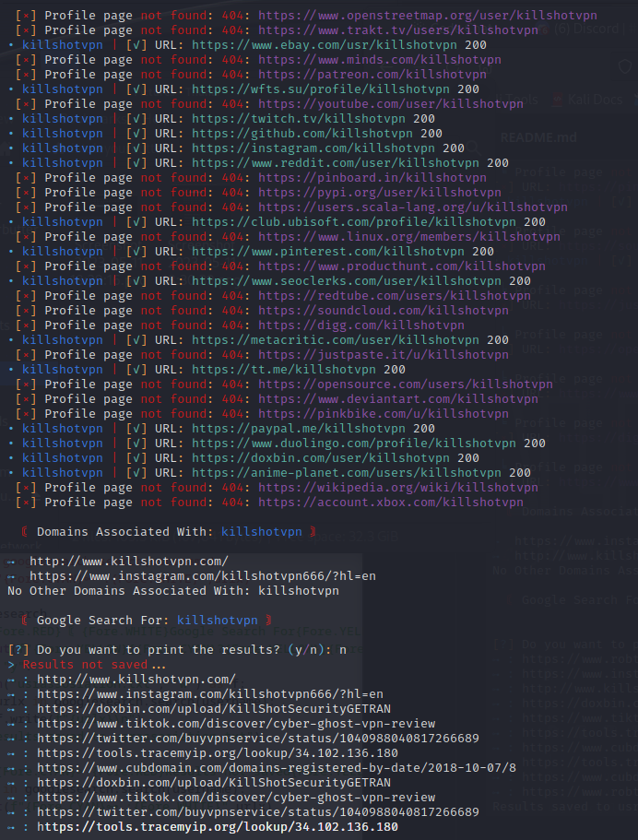Select the soundcloud.com killshotvpn URL
Viewport: 638px width, 840px height.
point(384,310)
